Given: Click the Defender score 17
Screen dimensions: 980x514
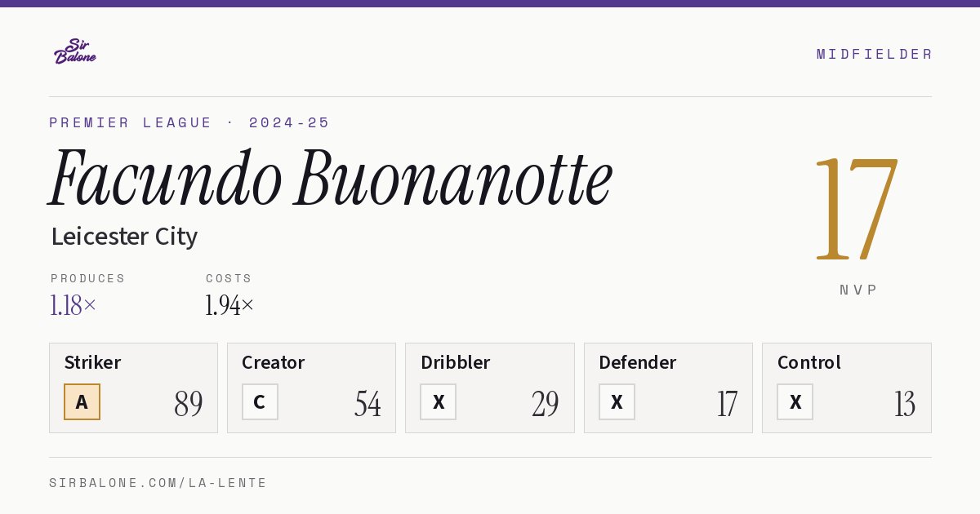Looking at the screenshot, I should point(727,404).
